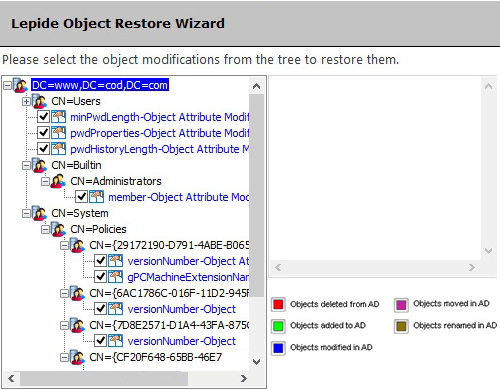Click the magenta Objects moved in AD swatch
The image size is (500, 390).
pos(401,304)
